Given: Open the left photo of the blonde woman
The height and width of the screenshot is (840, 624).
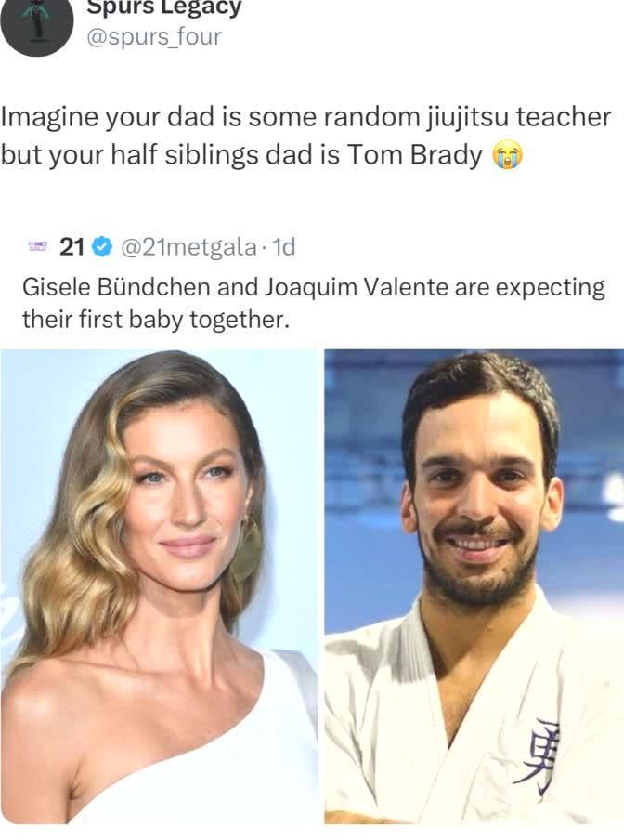Looking at the screenshot, I should pyautogui.click(x=159, y=585).
